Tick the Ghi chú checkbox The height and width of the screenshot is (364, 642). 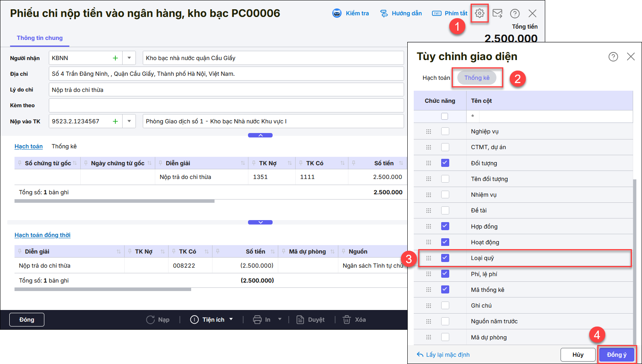click(445, 306)
